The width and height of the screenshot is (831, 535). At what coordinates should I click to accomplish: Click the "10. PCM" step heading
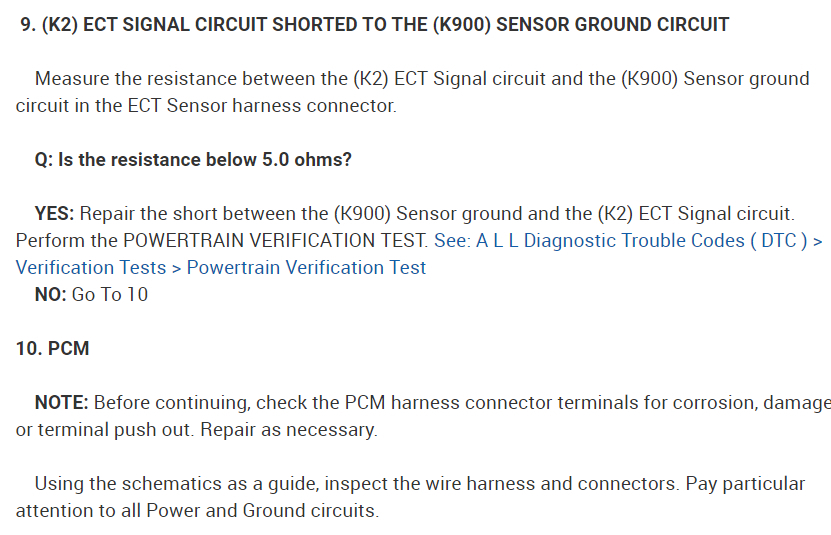(x=53, y=348)
